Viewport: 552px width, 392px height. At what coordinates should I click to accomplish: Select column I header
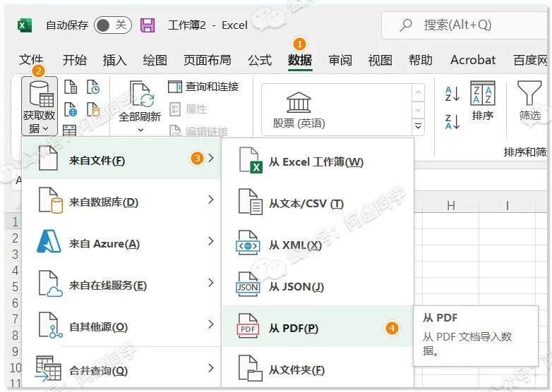[x=508, y=205]
